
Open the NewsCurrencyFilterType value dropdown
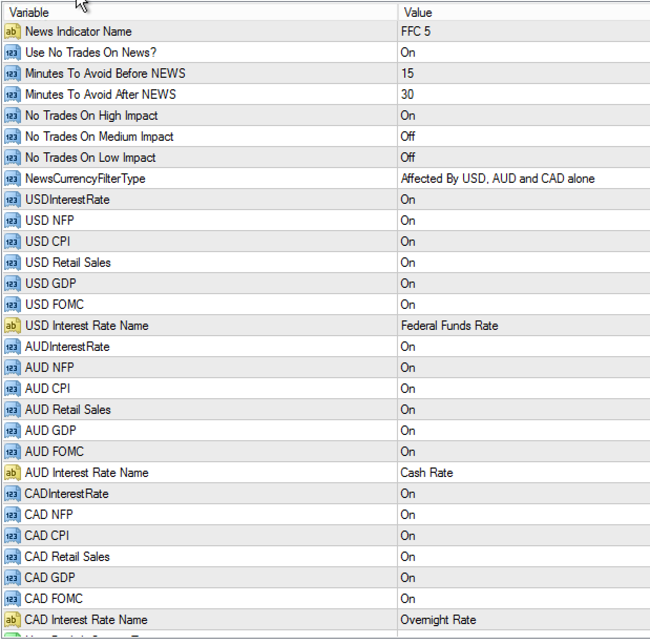point(497,179)
